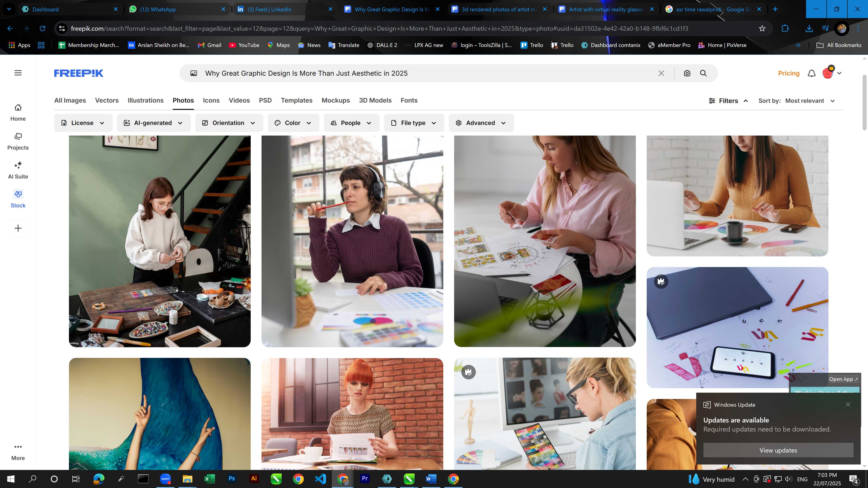Open photo of redhead by brick wall
Screen dimensions: 868x488
click(x=352, y=414)
